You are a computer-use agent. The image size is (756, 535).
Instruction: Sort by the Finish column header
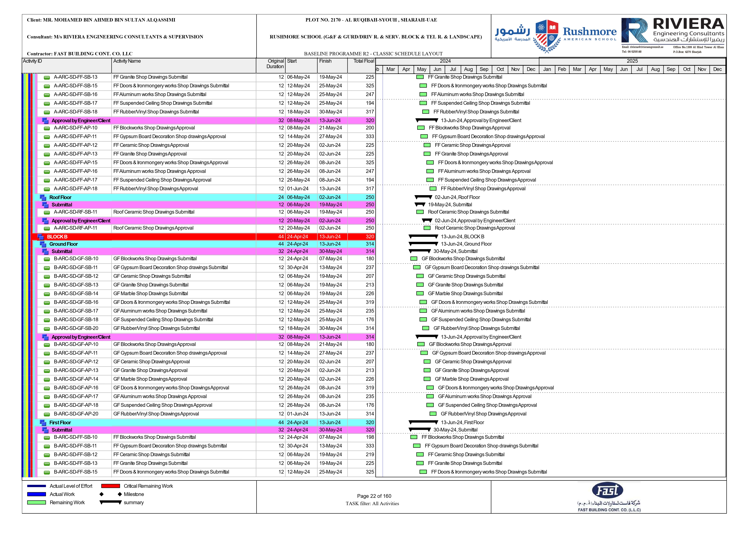click(332, 66)
